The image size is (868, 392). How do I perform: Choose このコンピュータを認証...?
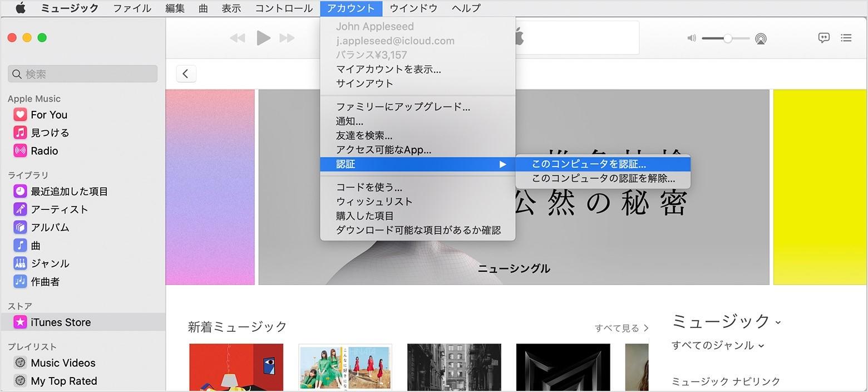click(x=603, y=164)
